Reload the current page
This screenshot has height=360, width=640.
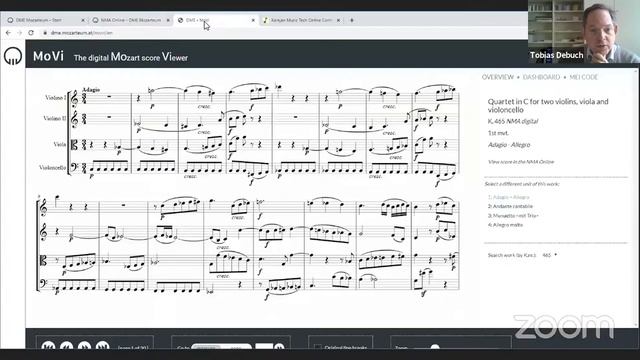click(x=31, y=33)
